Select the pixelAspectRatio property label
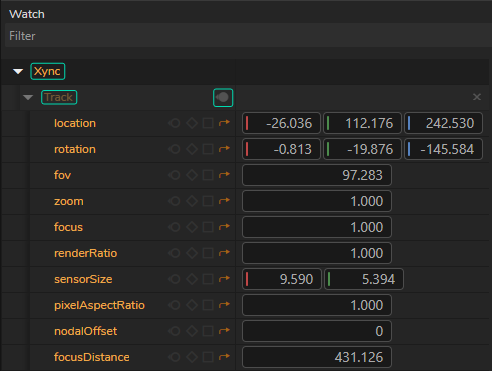492x371 pixels. [x=99, y=305]
